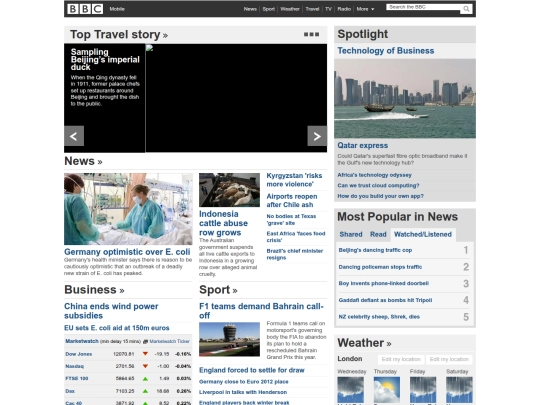
Task: Open Airports reopen after Chile ash
Action: click(x=292, y=201)
